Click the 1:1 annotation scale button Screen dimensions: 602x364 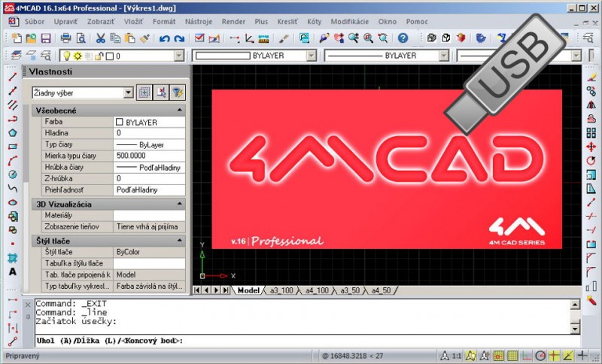[457, 356]
